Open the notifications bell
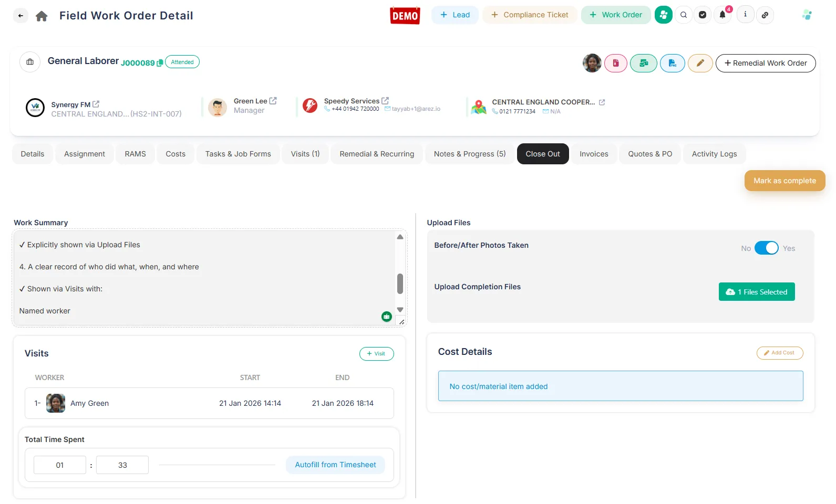836x504 pixels. pos(723,15)
